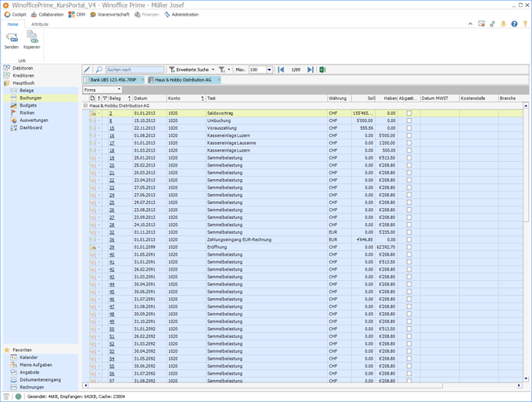
Task: Click the pencil edit icon in toolbar
Action: 87,70
